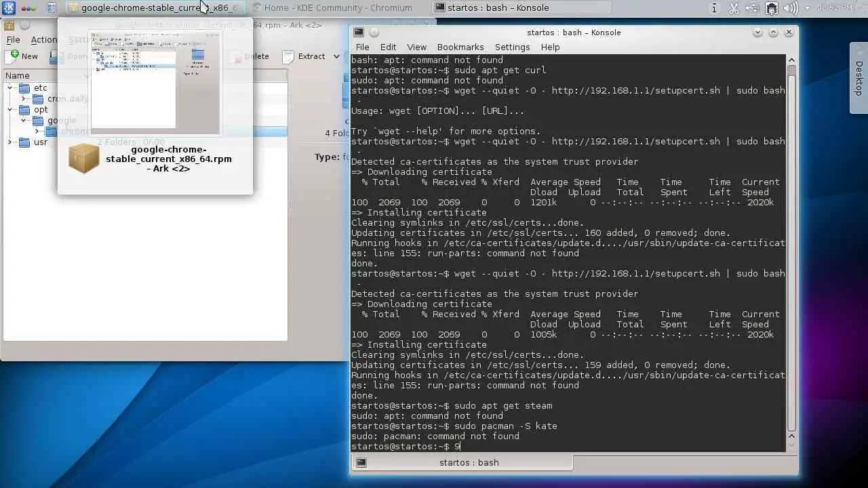Open the Desktop side tab on screen edge
The height and width of the screenshot is (488, 868).
click(859, 78)
